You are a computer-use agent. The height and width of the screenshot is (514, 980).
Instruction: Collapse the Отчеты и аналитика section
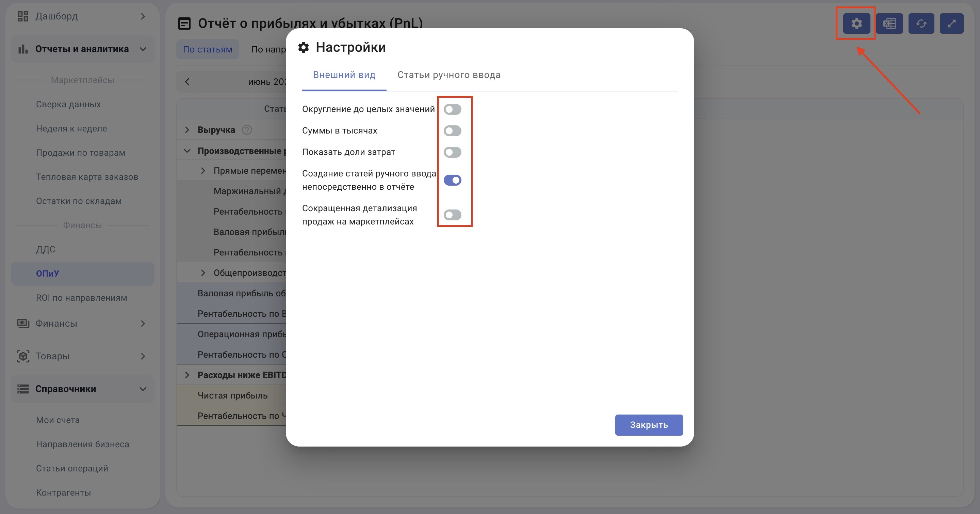click(x=143, y=49)
